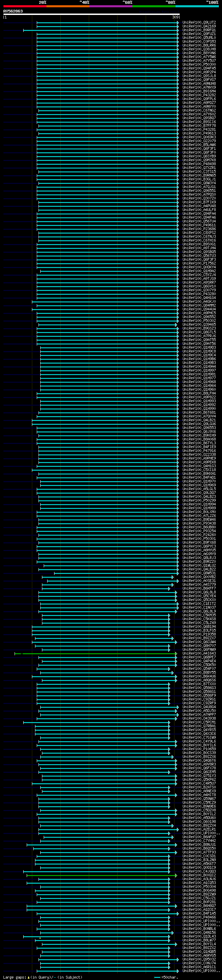Click the white AV562863 query bar
This screenshot has width=222, height=980.
pyautogui.click(x=92, y=14)
